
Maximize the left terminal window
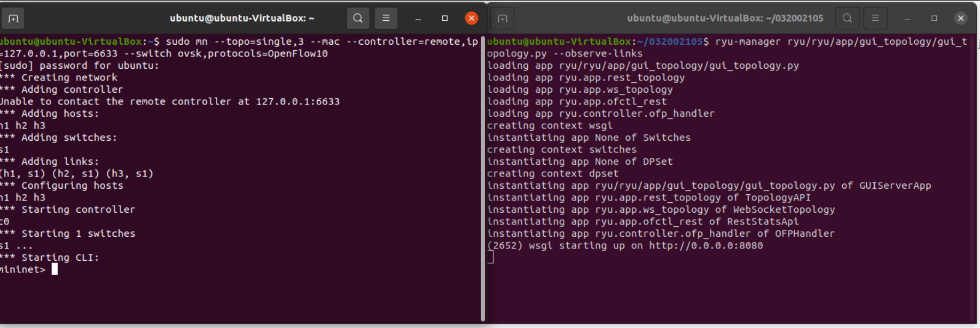tap(445, 18)
